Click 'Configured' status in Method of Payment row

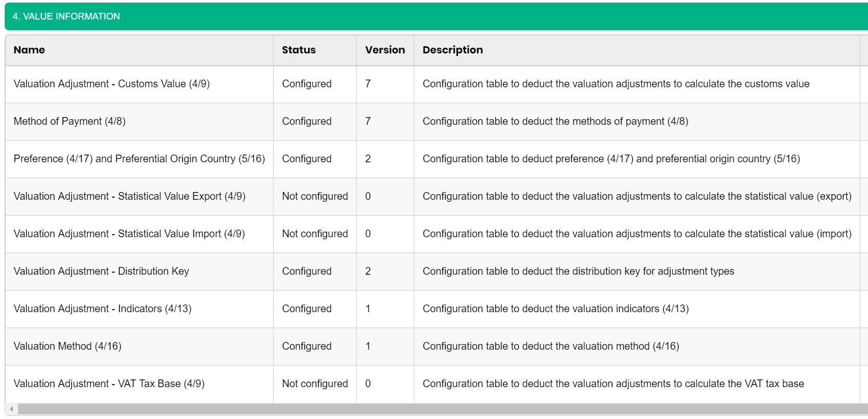[x=307, y=121]
